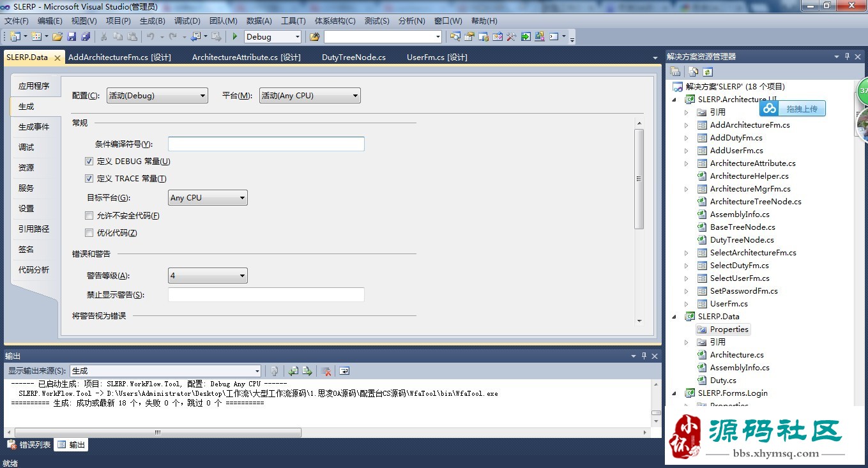This screenshot has width=868, height=468.
Task: Switch to UserFm.cs [设计] tab
Action: [437, 57]
